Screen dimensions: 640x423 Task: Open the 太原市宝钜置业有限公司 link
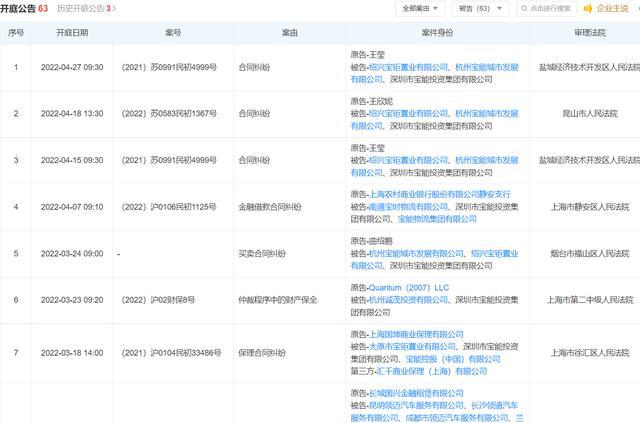coord(412,347)
